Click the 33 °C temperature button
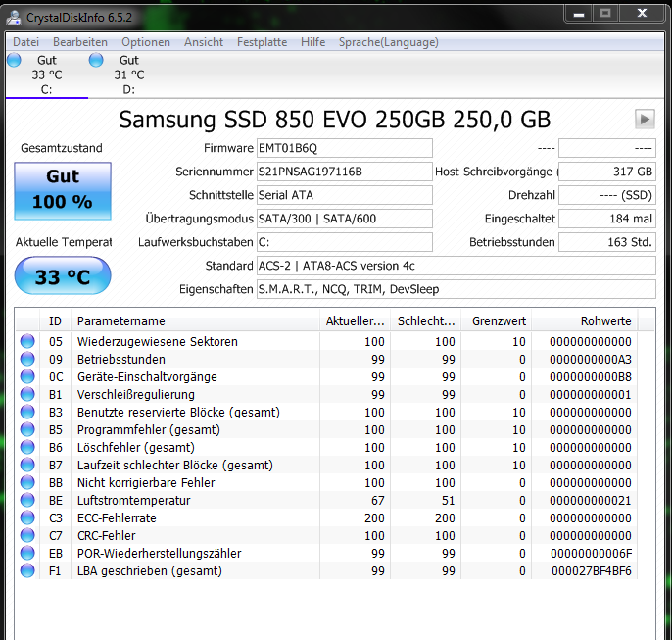This screenshot has height=640, width=672. (63, 275)
